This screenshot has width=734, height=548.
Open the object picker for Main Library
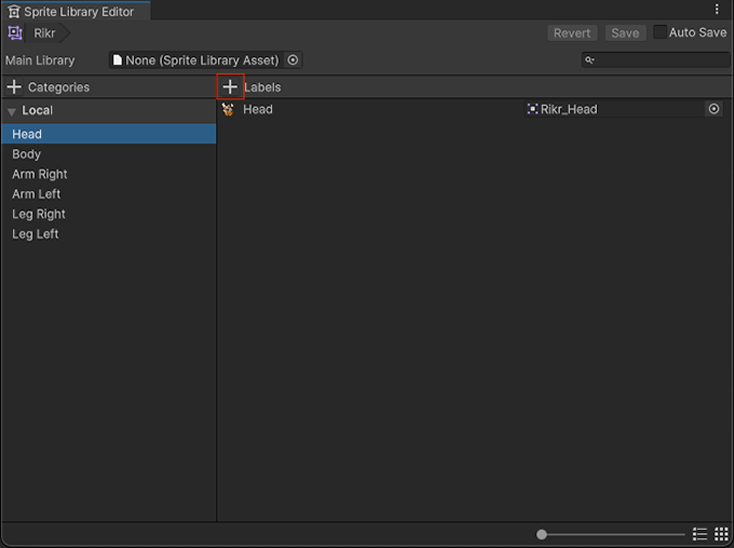pos(293,60)
